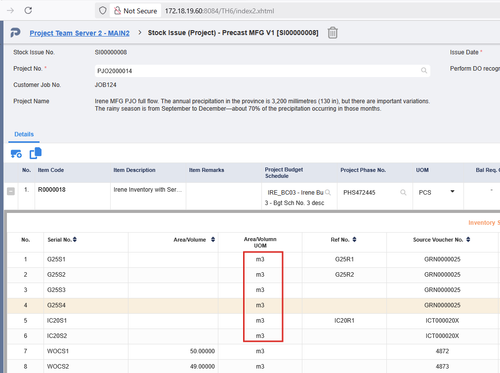Click the browser forward arrow
The width and height of the screenshot is (500, 373).
point(10,11)
